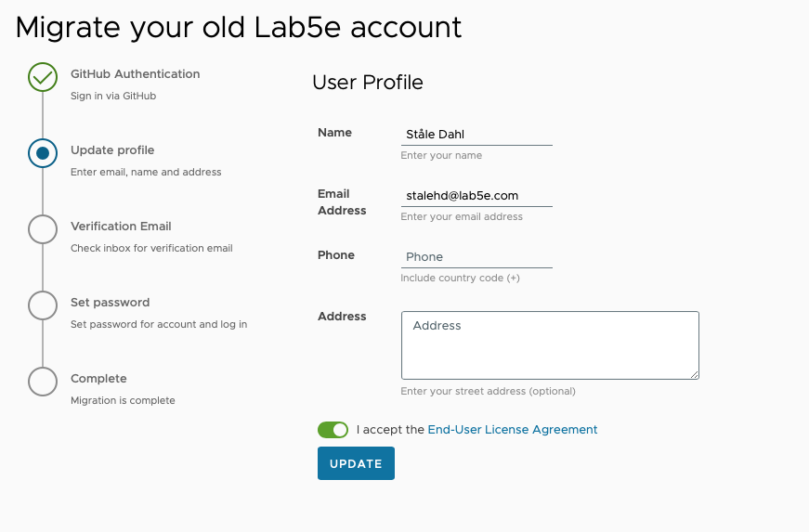Viewport: 809px width, 532px height.
Task: Click the Verification Email step circle
Action: pyautogui.click(x=43, y=229)
